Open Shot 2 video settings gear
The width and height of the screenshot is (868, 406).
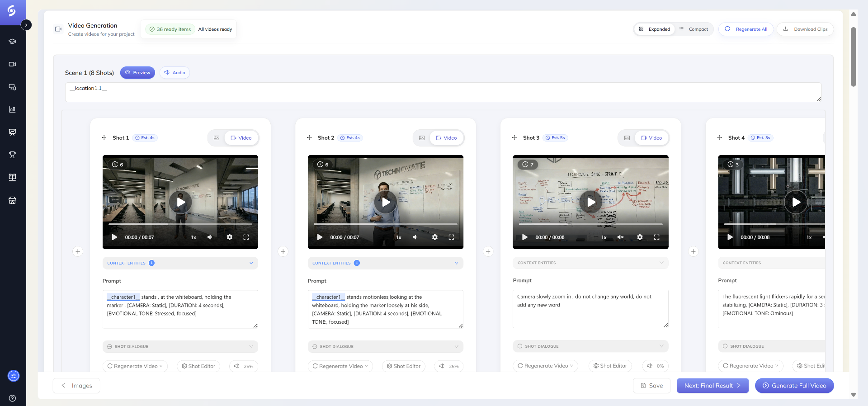[x=435, y=237]
